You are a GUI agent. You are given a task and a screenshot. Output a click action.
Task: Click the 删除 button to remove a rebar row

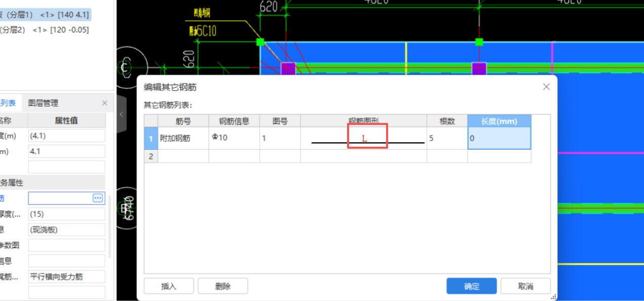[x=223, y=285]
